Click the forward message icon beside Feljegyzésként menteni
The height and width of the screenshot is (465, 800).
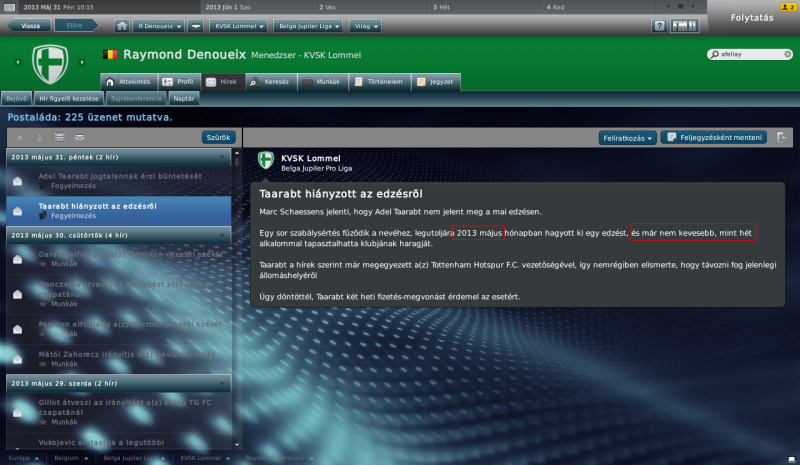782,137
